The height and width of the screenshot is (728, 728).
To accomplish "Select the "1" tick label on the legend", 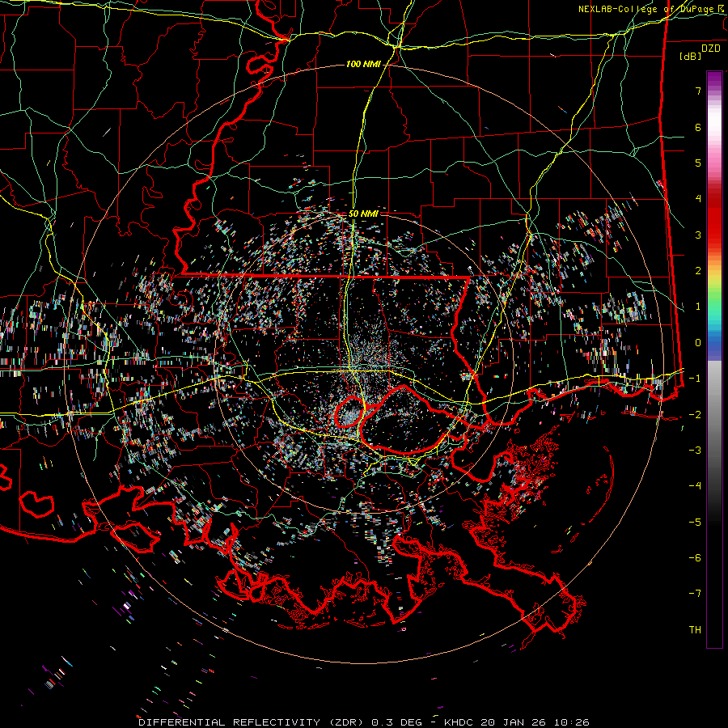I will click(x=698, y=307).
